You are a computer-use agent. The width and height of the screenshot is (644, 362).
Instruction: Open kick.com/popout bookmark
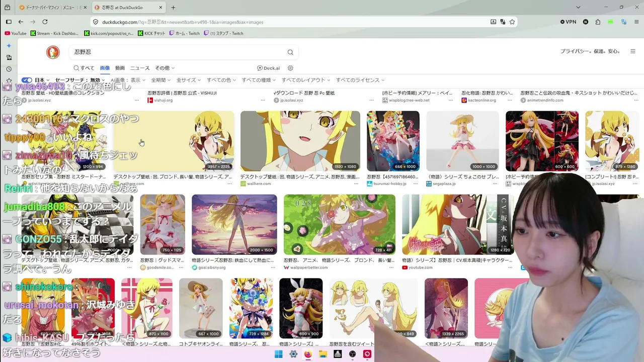pyautogui.click(x=109, y=34)
